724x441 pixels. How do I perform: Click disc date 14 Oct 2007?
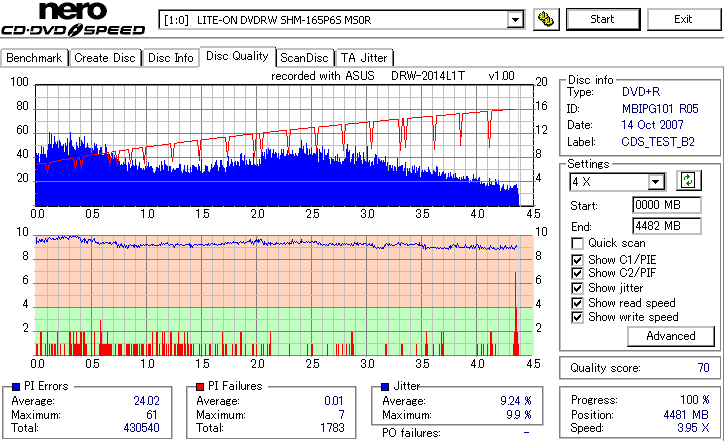pyautogui.click(x=652, y=125)
